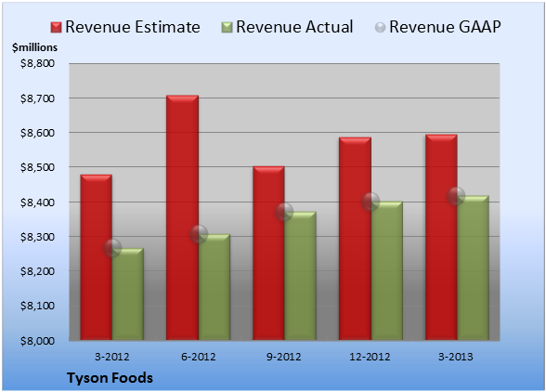
Task: Select the red estimate bar for 6-2012
Action: pos(182,217)
